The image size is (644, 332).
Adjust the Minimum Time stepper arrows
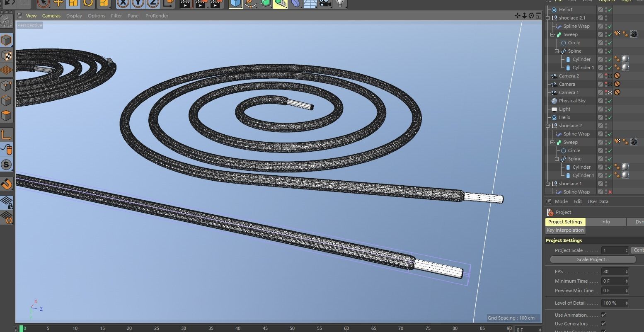pyautogui.click(x=627, y=281)
